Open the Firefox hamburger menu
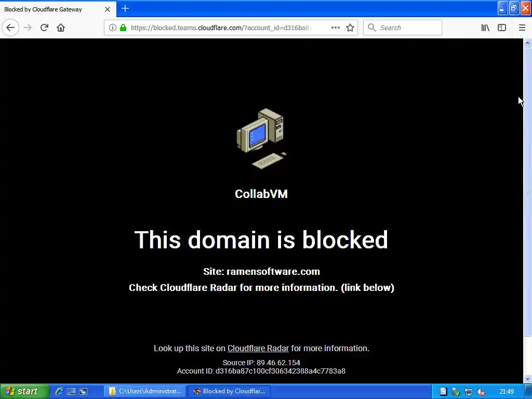This screenshot has height=399, width=532. [x=522, y=28]
